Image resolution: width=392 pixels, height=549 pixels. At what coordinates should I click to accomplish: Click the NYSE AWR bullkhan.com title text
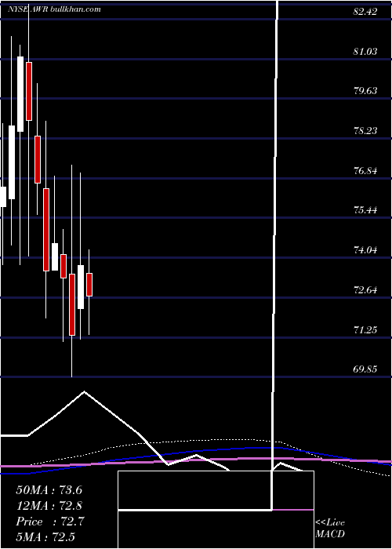[54, 9]
